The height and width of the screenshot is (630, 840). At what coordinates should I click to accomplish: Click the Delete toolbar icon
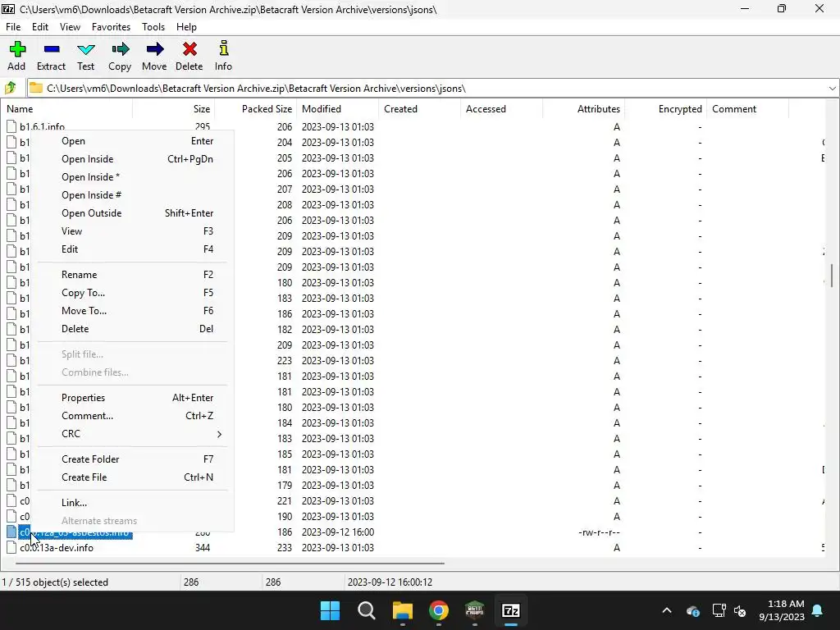[x=189, y=50]
